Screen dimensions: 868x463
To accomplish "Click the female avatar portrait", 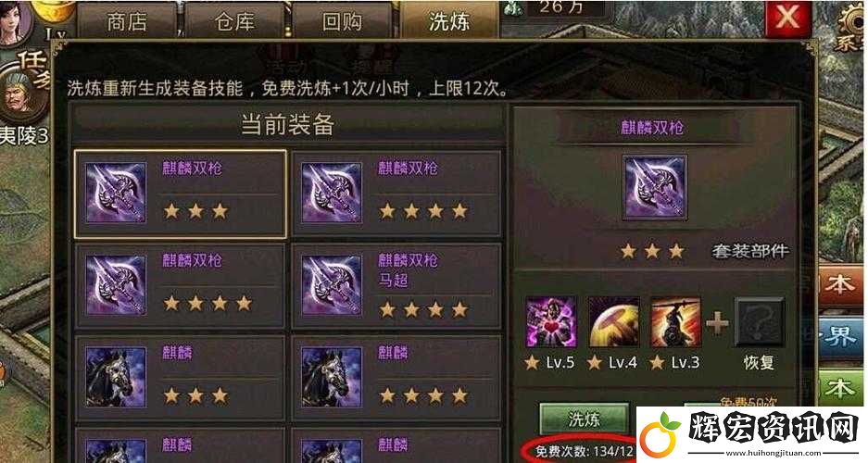I will (16, 21).
